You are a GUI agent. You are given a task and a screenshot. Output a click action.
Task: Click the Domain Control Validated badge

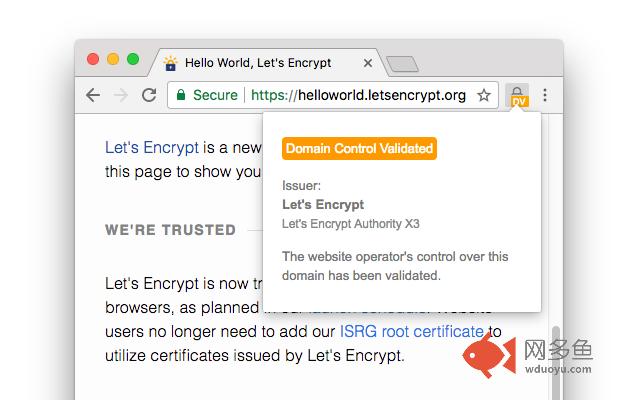(360, 149)
